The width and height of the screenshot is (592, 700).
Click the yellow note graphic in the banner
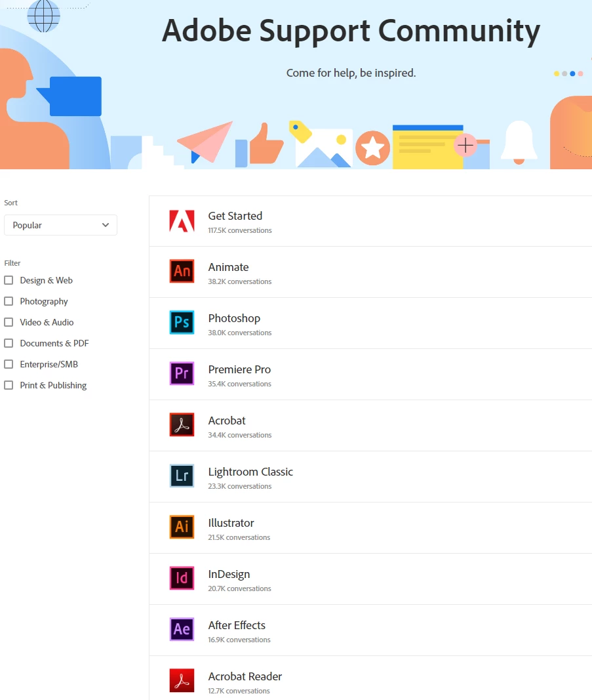427,147
